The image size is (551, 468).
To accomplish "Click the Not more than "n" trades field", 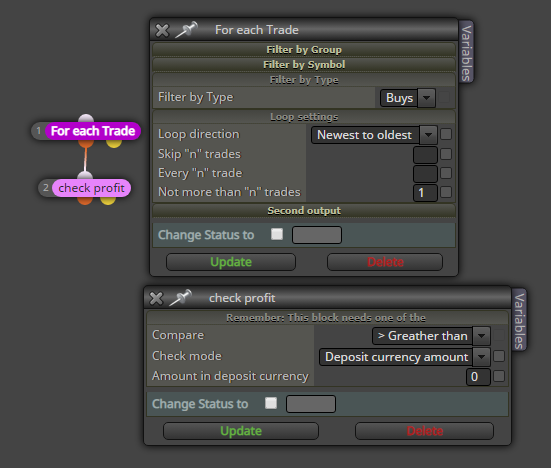I will coord(425,193).
